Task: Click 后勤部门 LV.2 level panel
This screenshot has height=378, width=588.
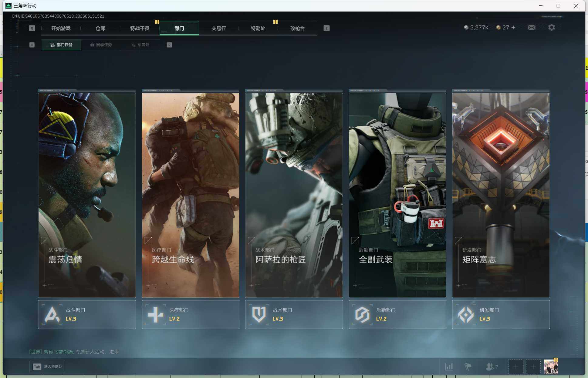Action: 397,315
